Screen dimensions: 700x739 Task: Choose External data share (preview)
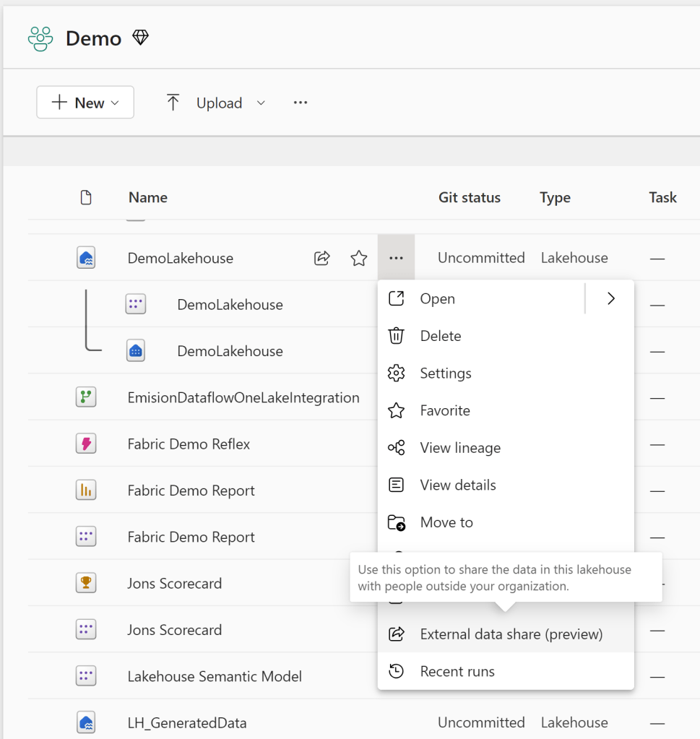pos(511,634)
